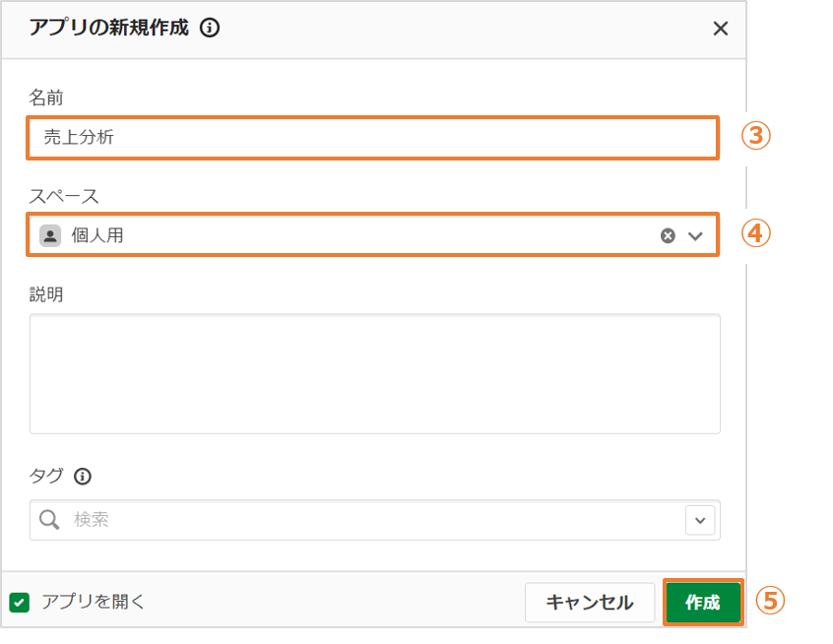The height and width of the screenshot is (644, 833).
Task: Click inside the 説明 text area
Action: 374,374
